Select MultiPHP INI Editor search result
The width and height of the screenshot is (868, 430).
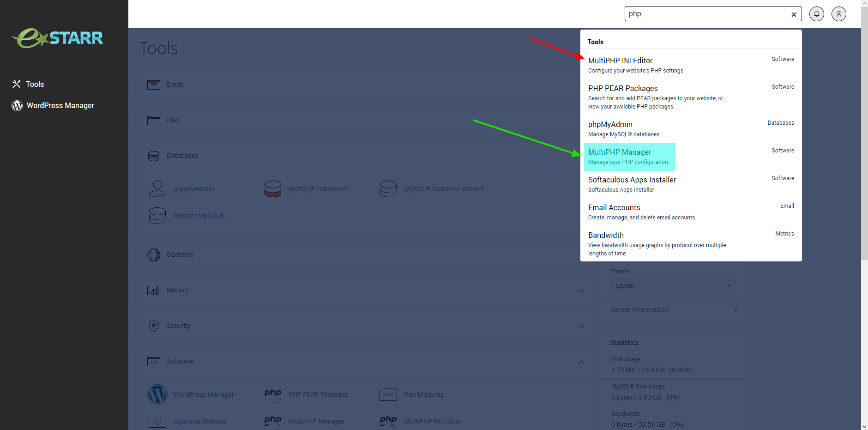click(691, 65)
